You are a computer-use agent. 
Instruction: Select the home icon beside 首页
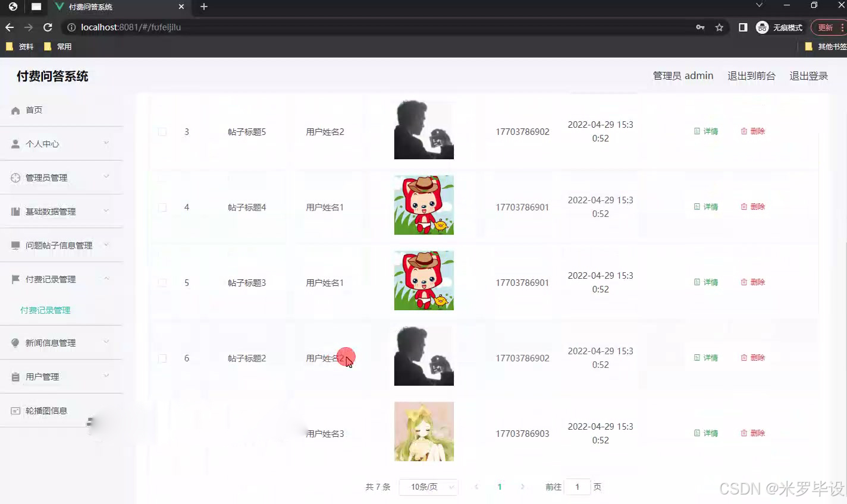coord(15,109)
